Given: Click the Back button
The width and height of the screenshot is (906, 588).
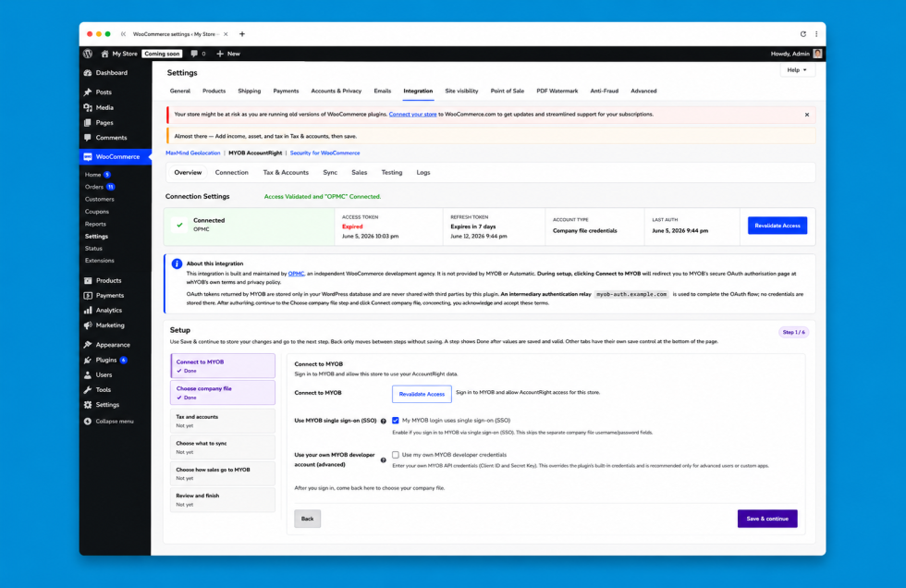Looking at the screenshot, I should (307, 519).
